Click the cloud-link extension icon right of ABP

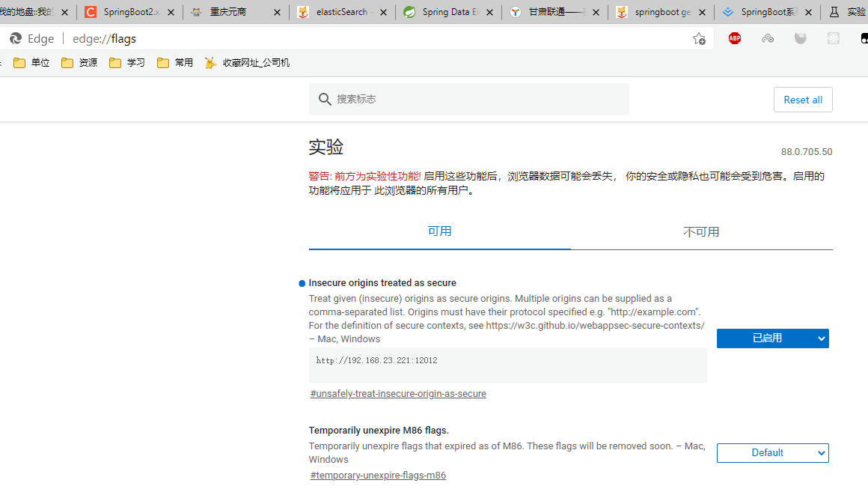click(x=768, y=38)
